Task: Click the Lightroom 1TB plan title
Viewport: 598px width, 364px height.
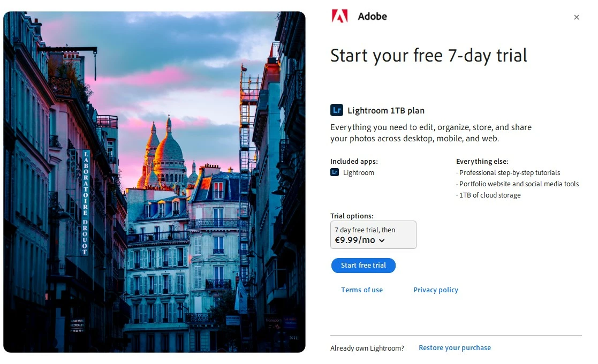Action: (x=386, y=110)
